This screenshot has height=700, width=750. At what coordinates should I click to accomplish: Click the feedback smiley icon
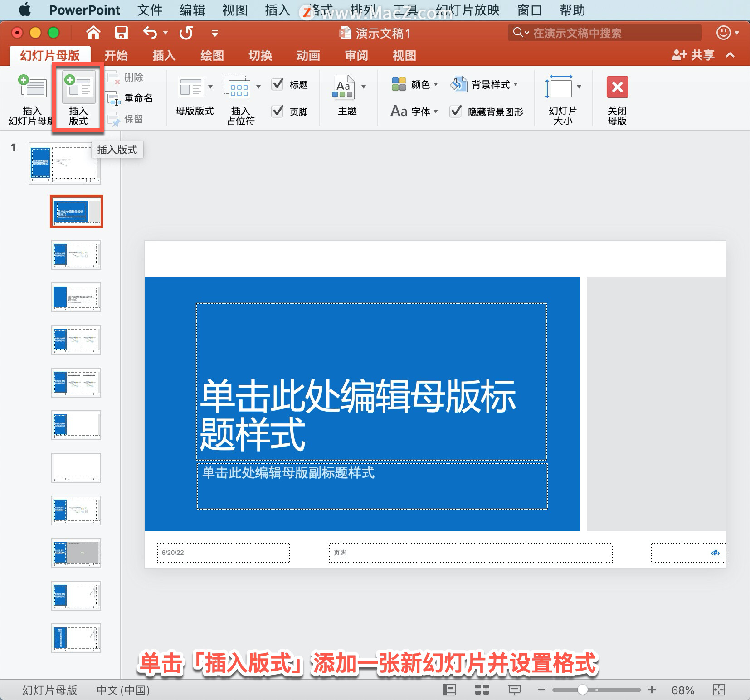(x=724, y=33)
